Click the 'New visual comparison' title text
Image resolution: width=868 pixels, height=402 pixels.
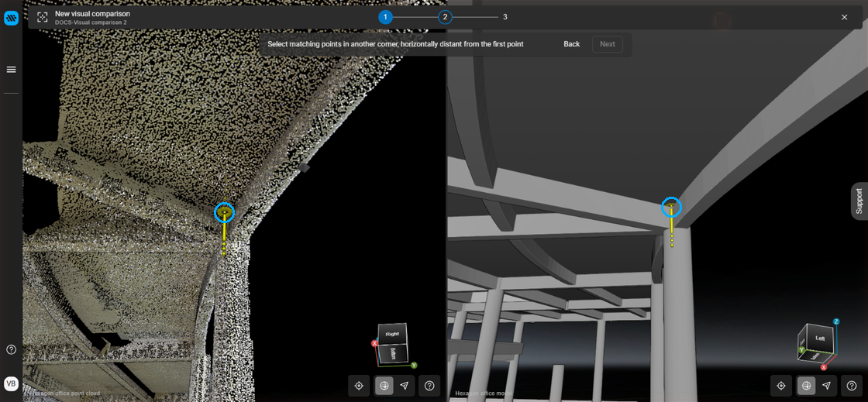[92, 13]
